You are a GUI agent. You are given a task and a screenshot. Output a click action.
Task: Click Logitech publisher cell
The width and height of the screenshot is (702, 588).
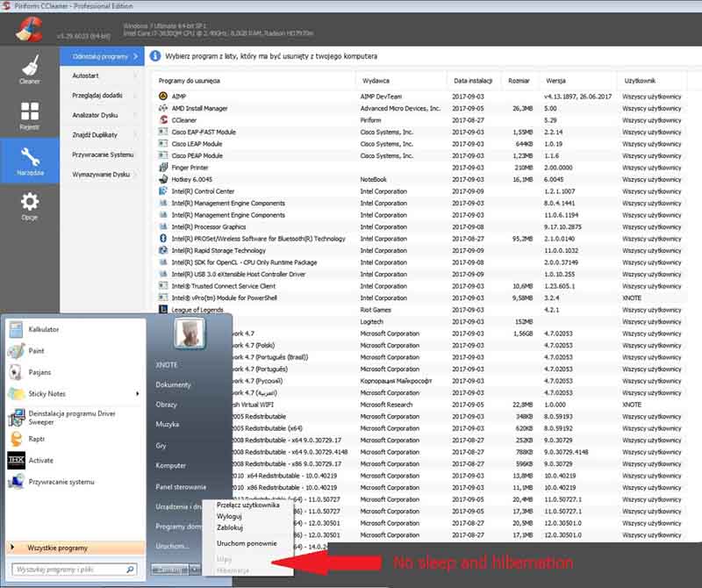pos(371,321)
